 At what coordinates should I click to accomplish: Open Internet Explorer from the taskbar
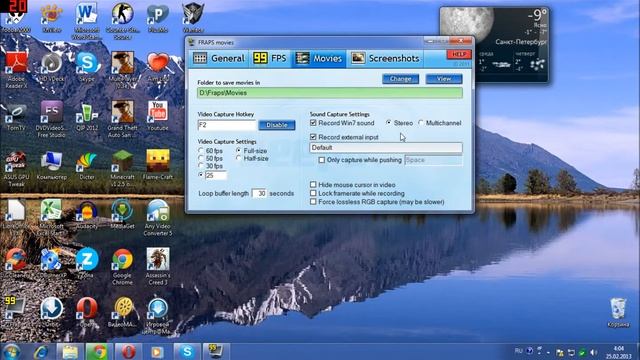41,352
